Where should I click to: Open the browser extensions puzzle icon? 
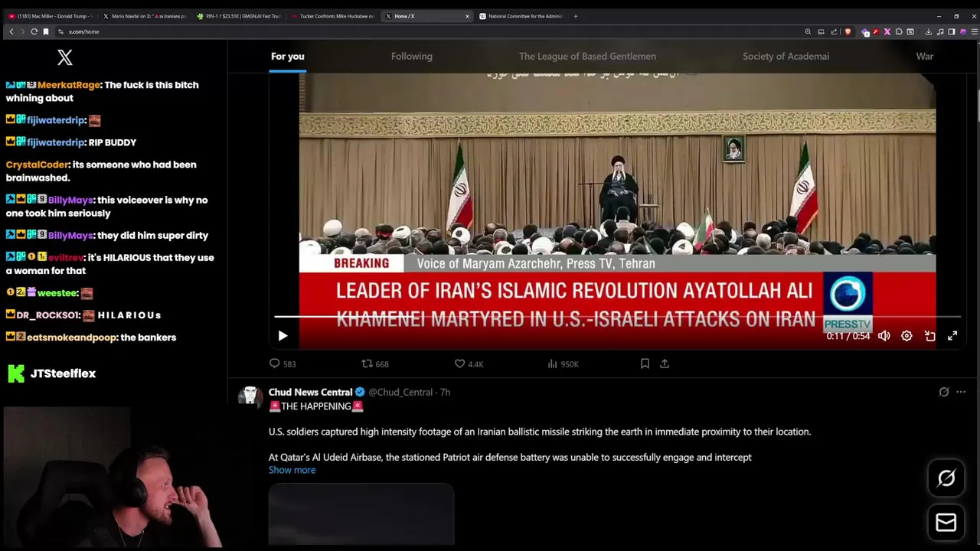[899, 31]
